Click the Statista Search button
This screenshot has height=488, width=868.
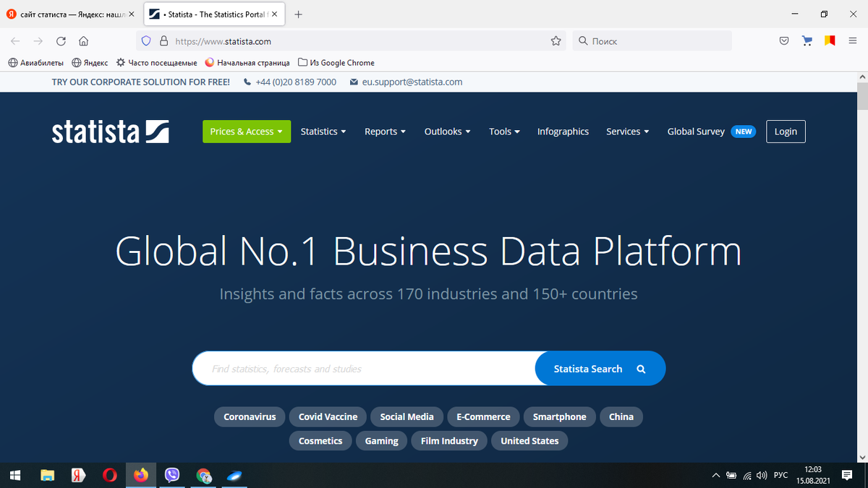(600, 369)
